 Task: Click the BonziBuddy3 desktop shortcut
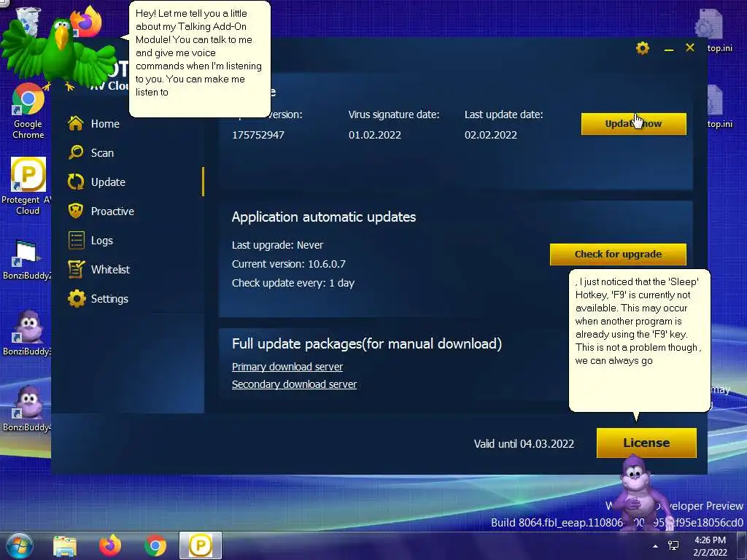coord(27,333)
